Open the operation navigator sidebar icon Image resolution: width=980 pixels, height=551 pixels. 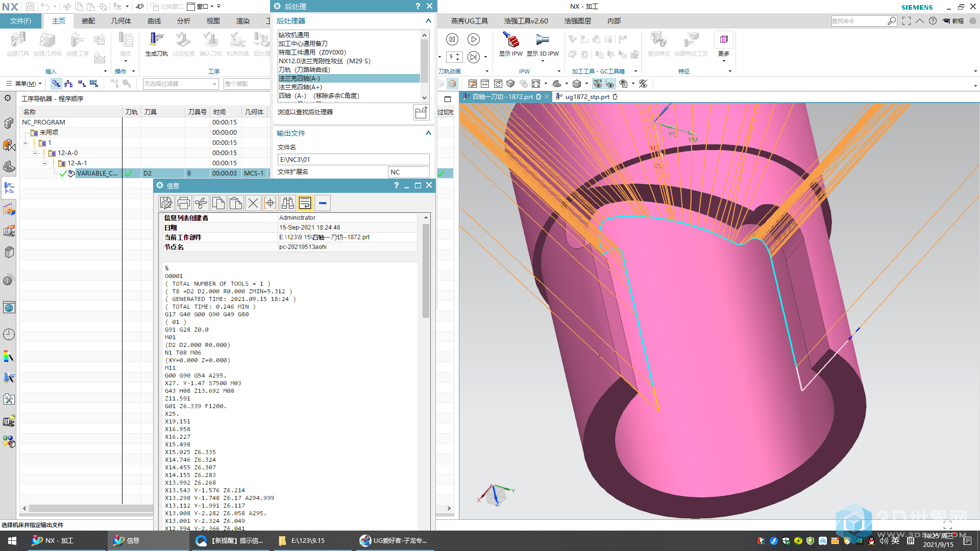point(9,188)
